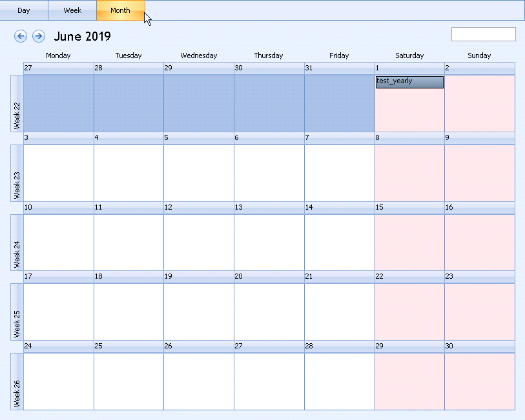Click the empty field at top right
This screenshot has height=420, width=525.
(x=483, y=34)
